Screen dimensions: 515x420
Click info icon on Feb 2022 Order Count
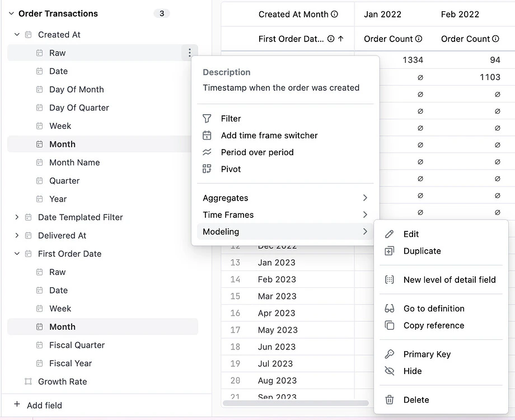[x=496, y=39]
